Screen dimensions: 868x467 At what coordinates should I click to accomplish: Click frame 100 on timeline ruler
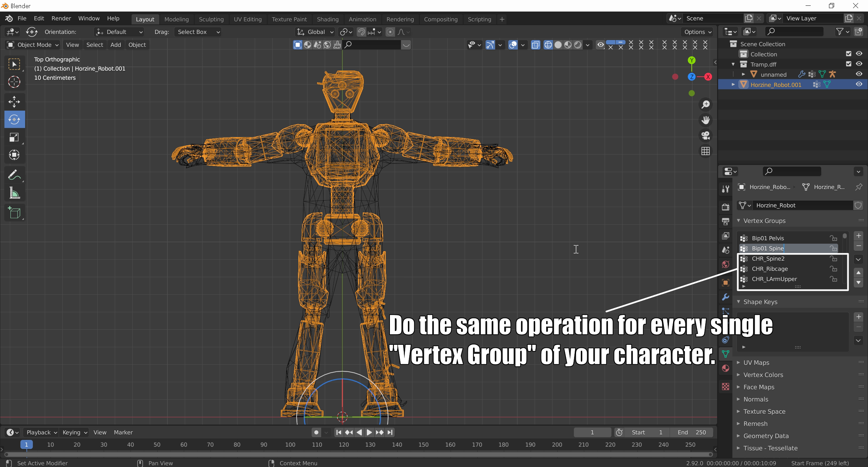[290, 445]
